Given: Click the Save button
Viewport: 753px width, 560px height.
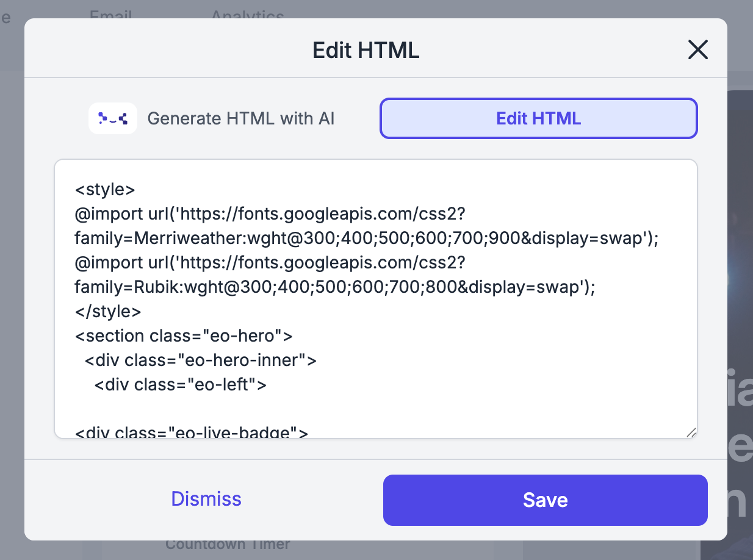Looking at the screenshot, I should pos(545,500).
